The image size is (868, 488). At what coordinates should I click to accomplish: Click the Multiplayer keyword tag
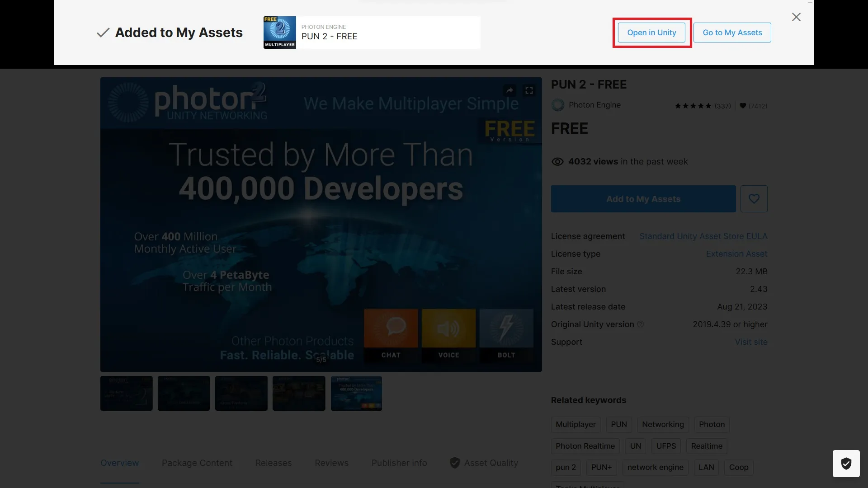pyautogui.click(x=576, y=424)
